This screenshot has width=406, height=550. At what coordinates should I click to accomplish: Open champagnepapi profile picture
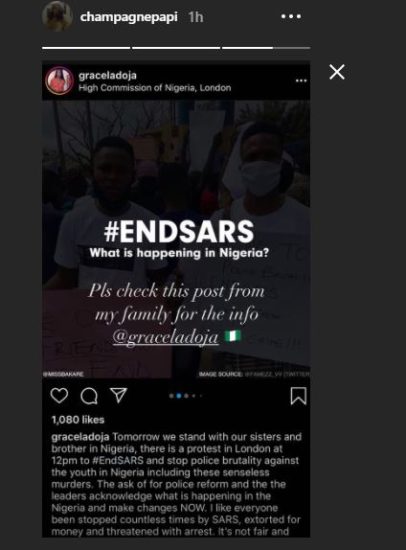point(58,16)
